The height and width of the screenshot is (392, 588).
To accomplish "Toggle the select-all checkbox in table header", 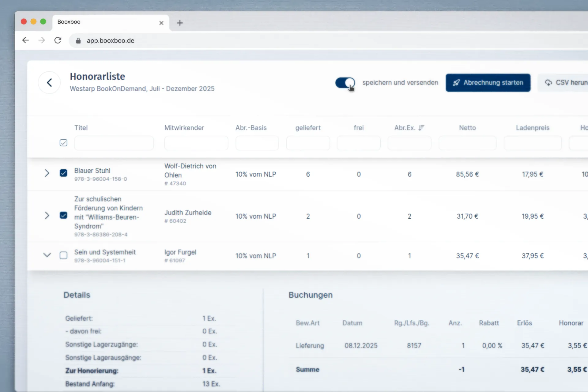I will 63,143.
